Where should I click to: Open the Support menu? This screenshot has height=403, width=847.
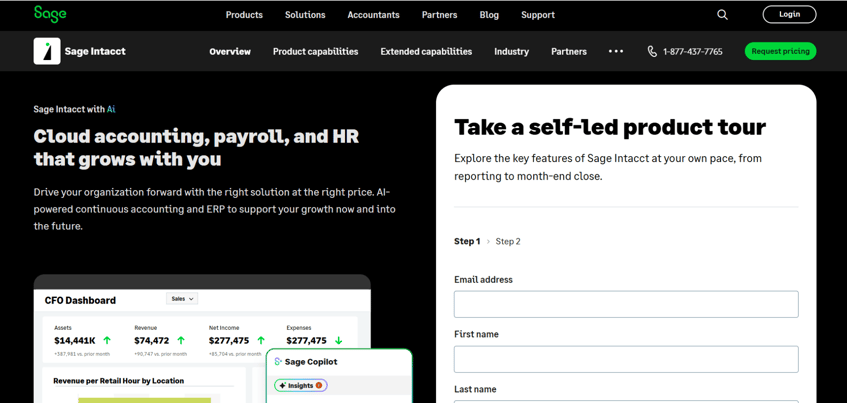pyautogui.click(x=538, y=15)
